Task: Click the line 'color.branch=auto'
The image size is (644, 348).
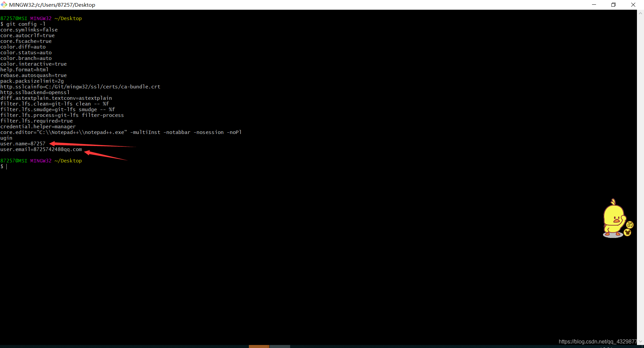Action: [26, 58]
